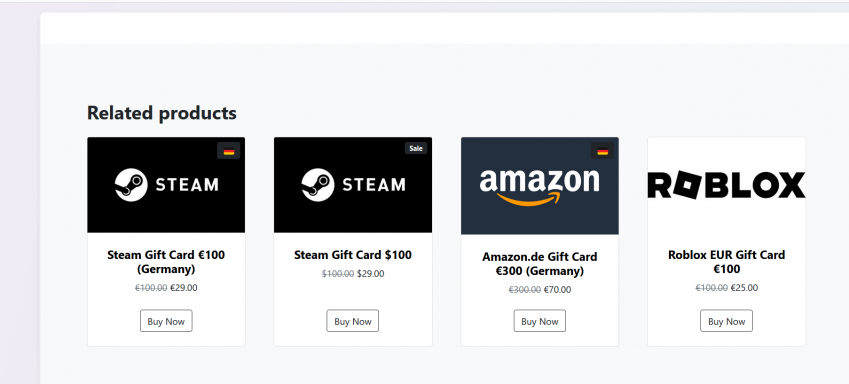Screen dimensions: 849x384
Task: Buy the Steam Gift Card $100
Action: point(352,321)
